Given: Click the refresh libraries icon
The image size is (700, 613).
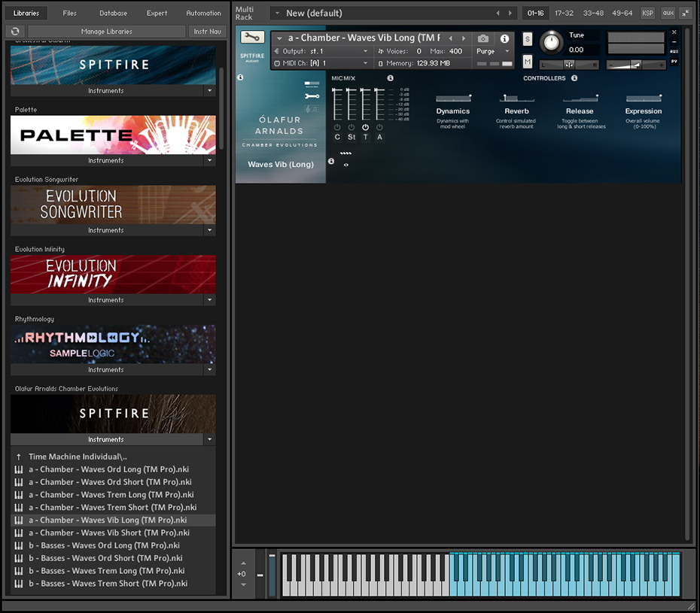Looking at the screenshot, I should click(x=15, y=32).
